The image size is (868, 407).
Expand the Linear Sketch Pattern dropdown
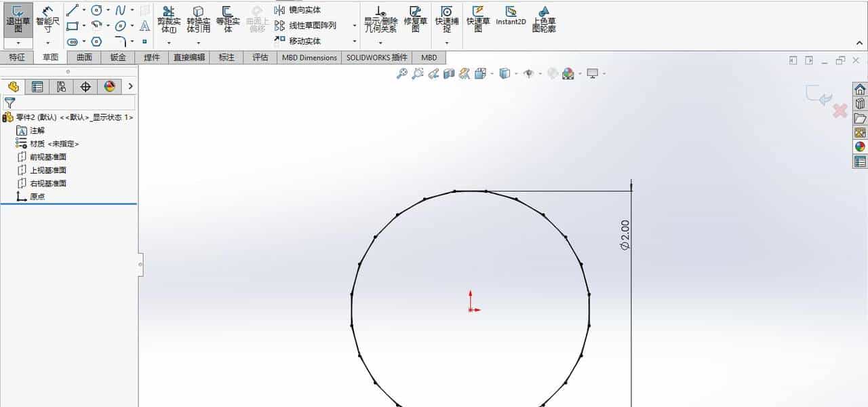pos(355,25)
